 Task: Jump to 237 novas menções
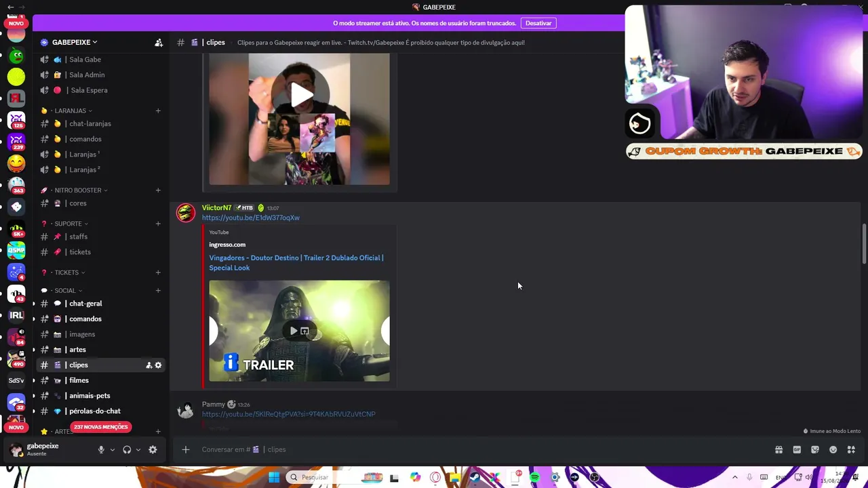pyautogui.click(x=100, y=427)
